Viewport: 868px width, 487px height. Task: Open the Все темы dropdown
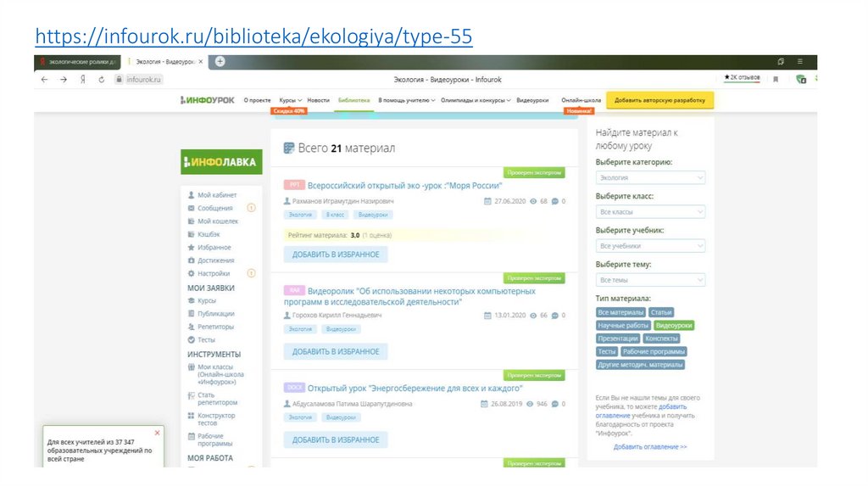point(650,280)
